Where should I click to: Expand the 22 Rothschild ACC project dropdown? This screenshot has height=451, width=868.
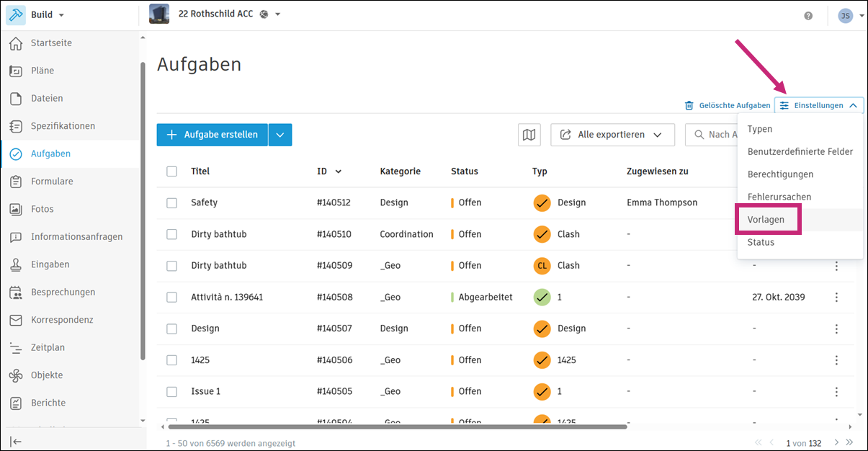click(278, 14)
